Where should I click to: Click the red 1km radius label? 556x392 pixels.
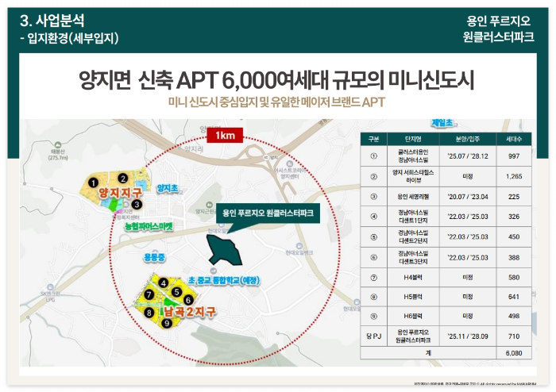pyautogui.click(x=225, y=135)
